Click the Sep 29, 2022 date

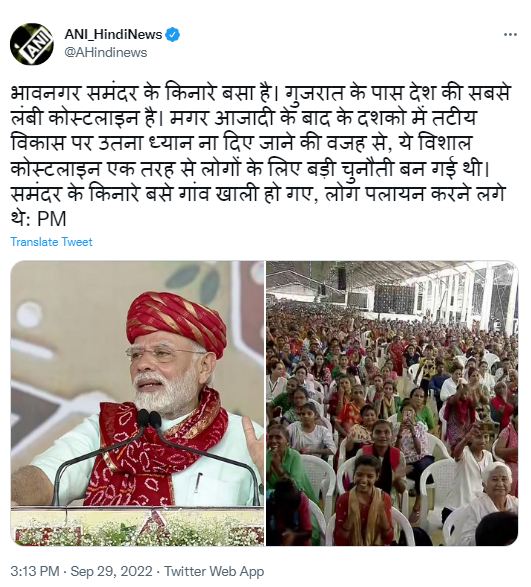[112, 571]
